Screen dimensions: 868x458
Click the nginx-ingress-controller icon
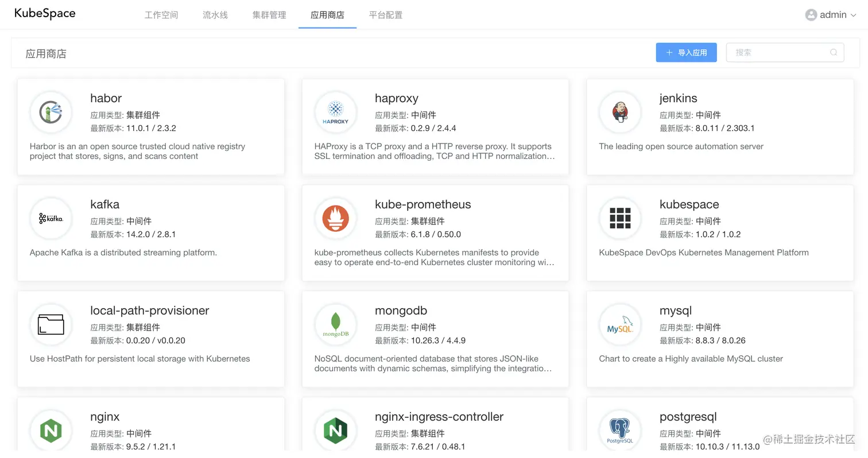click(335, 430)
